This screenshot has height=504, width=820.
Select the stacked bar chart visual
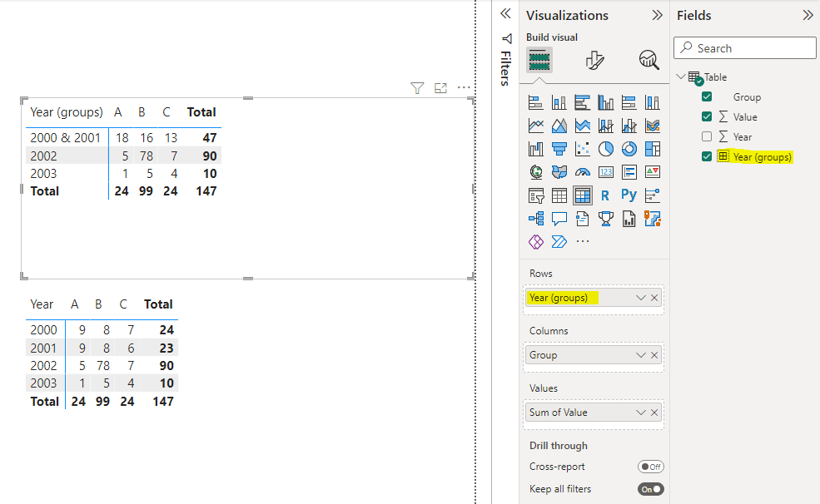pos(535,102)
